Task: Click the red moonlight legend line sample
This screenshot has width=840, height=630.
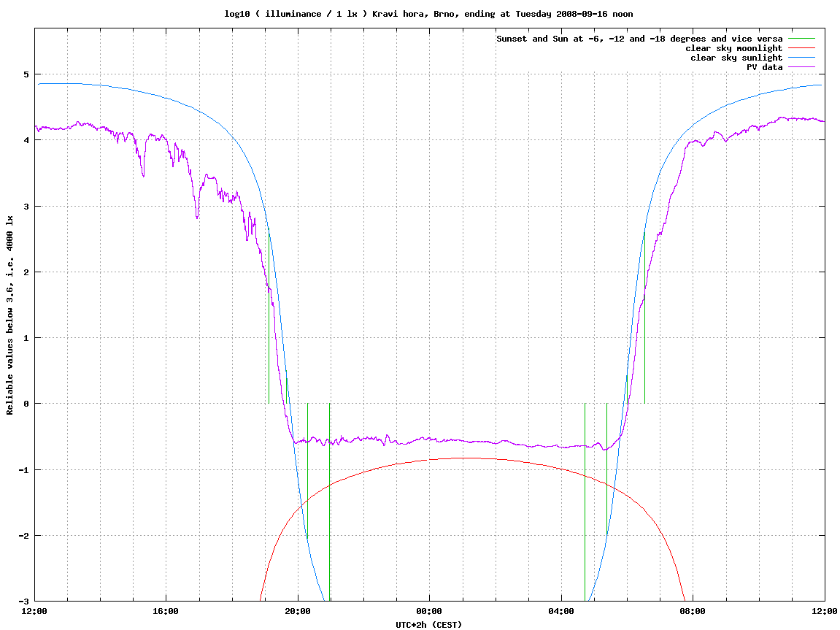Action: coord(801,48)
